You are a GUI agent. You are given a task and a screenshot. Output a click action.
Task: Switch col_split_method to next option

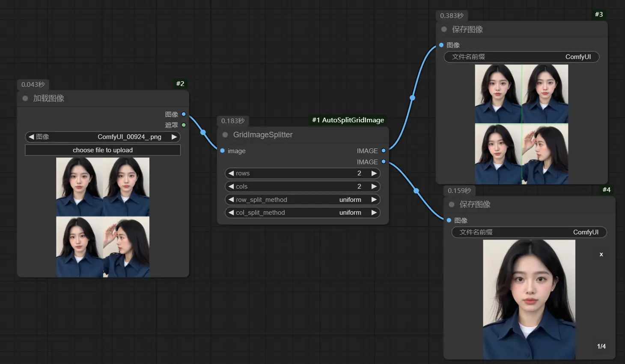click(374, 213)
